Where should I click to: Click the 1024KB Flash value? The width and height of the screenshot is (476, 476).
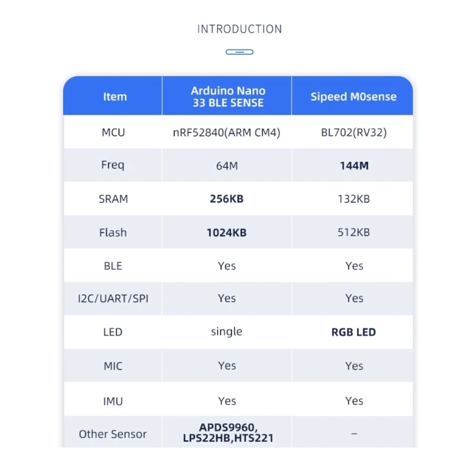(227, 233)
